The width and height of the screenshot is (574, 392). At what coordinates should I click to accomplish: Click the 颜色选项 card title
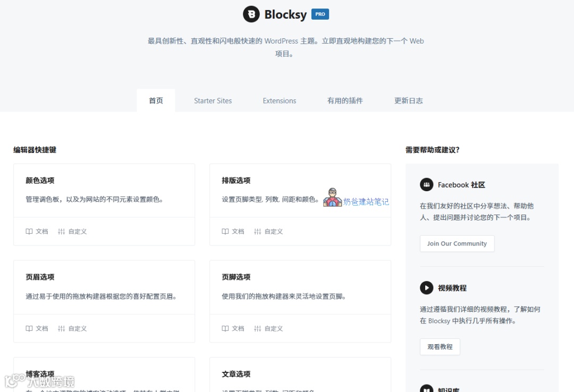pos(40,181)
